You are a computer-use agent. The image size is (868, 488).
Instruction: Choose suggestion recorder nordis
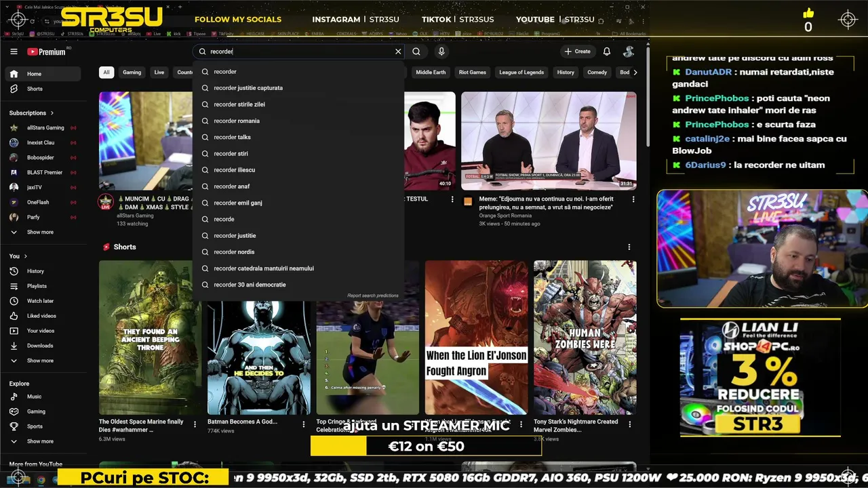(298, 252)
